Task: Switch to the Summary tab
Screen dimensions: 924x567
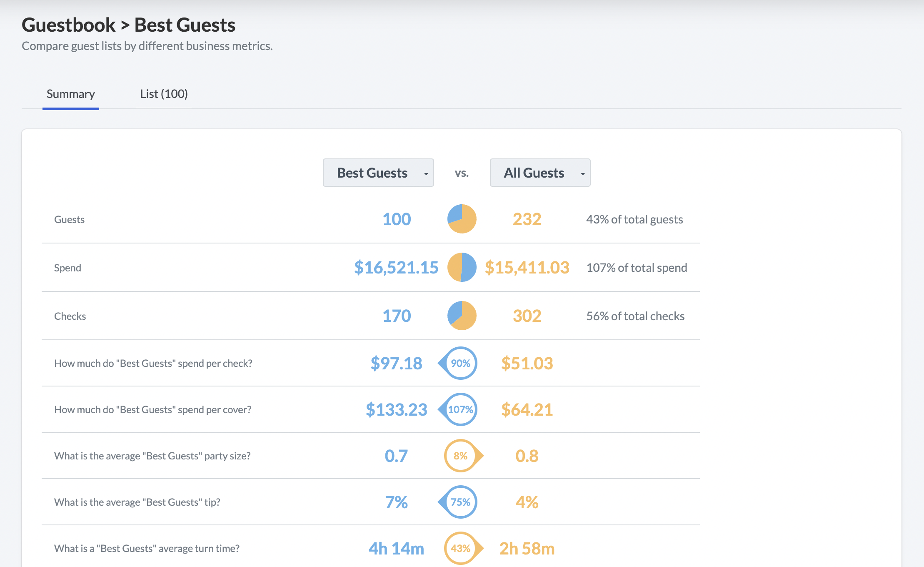Action: pyautogui.click(x=71, y=94)
